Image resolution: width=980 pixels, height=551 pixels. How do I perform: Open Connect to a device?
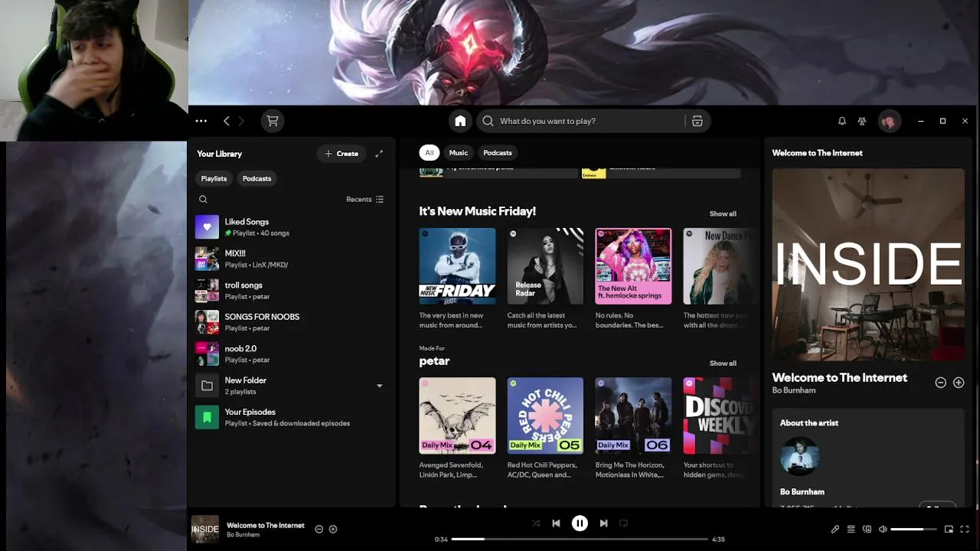(x=867, y=529)
